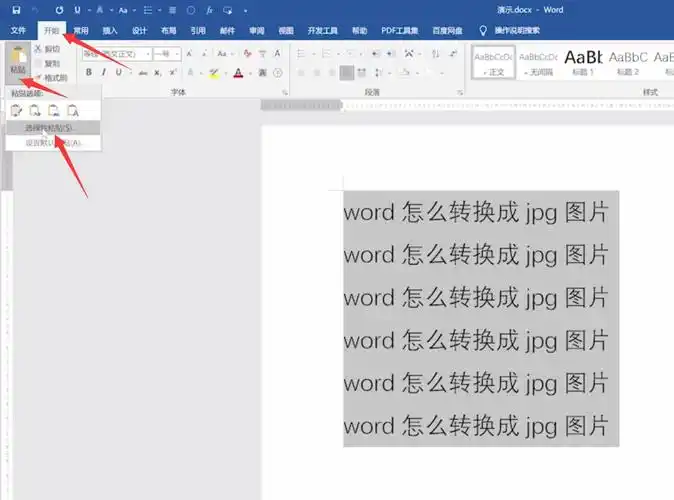Click the bullet list icon
This screenshot has width=674, height=500.
301,54
